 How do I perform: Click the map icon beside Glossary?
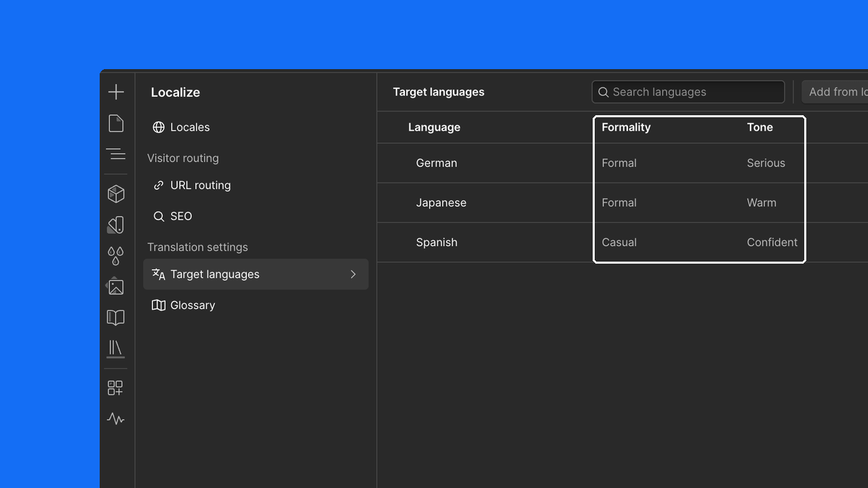pyautogui.click(x=159, y=305)
